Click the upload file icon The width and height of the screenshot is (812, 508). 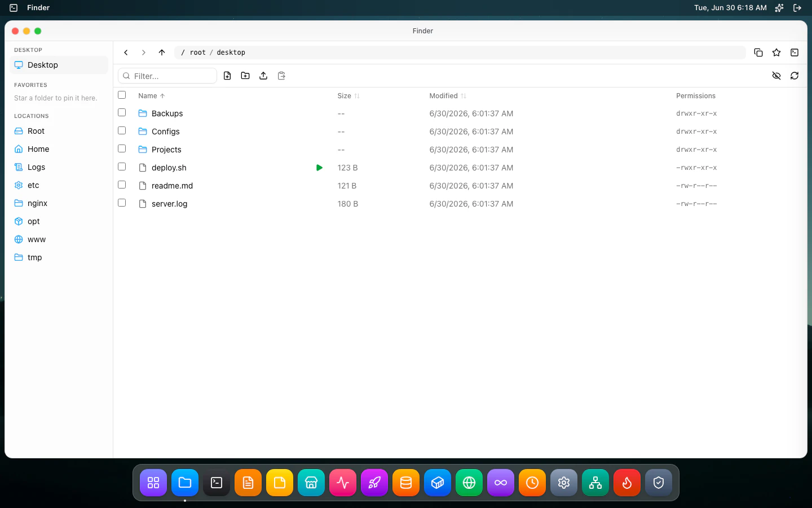pos(263,76)
